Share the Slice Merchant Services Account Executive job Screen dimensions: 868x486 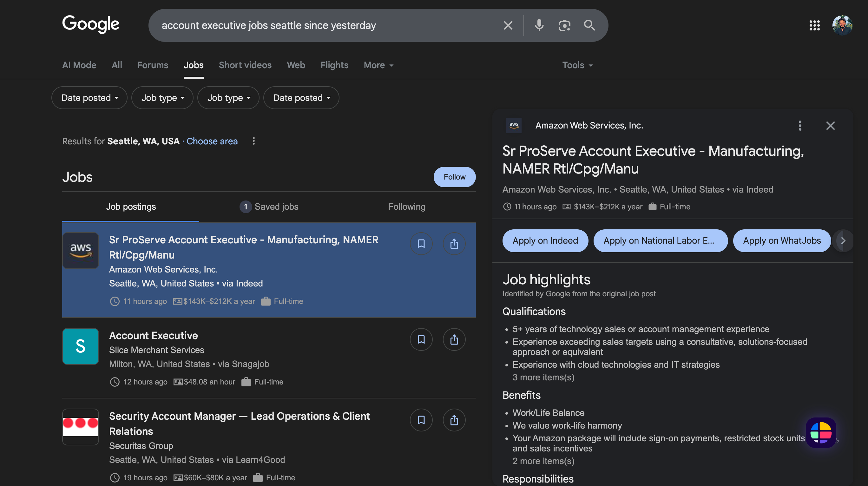454,339
